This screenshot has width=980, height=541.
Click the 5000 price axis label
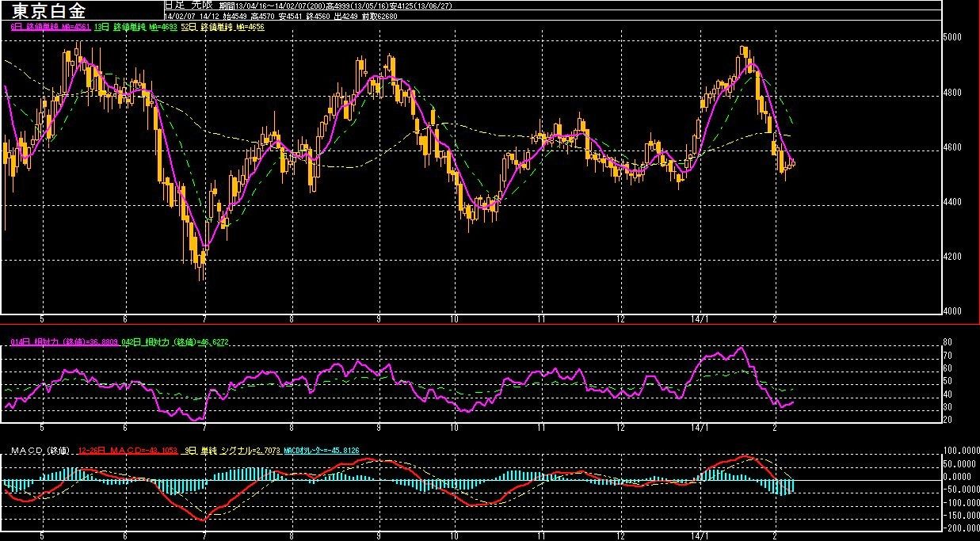click(x=951, y=37)
